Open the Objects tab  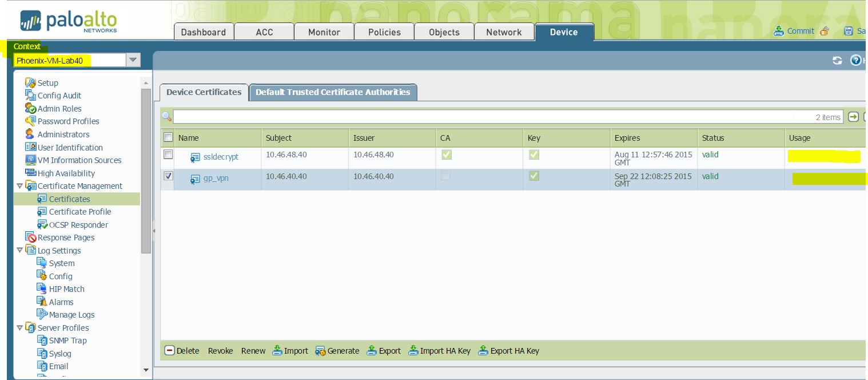pos(444,32)
